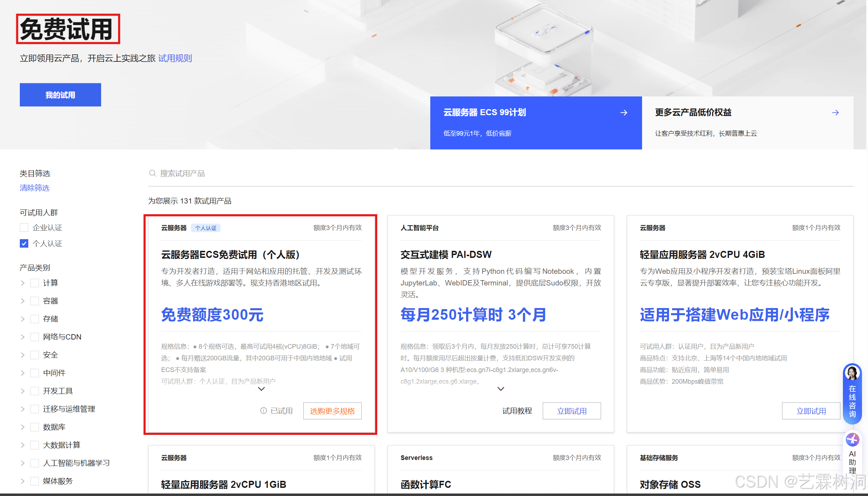Click arrow icon on 更多云产品低价权益 banner
This screenshot has width=868, height=496.
(x=835, y=112)
